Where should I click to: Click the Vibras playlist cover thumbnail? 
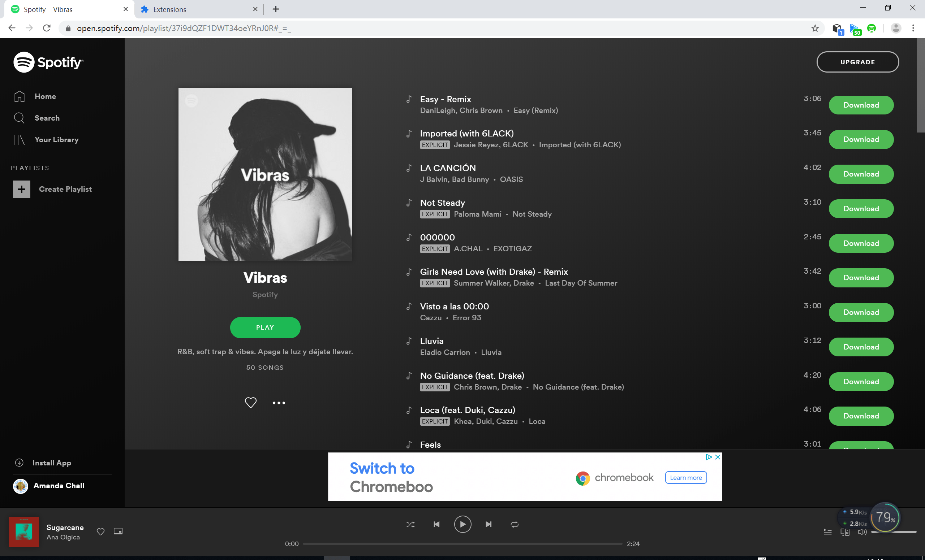pos(265,174)
